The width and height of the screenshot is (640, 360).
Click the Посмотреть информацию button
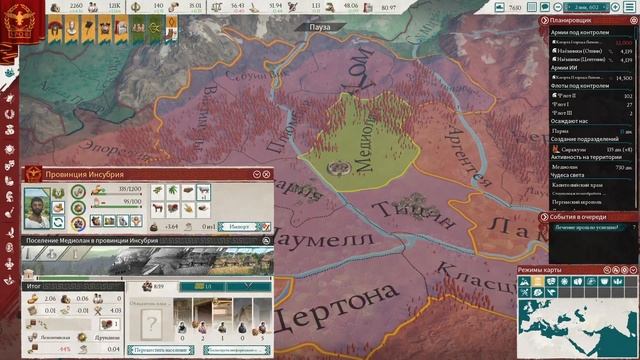[x=237, y=350]
